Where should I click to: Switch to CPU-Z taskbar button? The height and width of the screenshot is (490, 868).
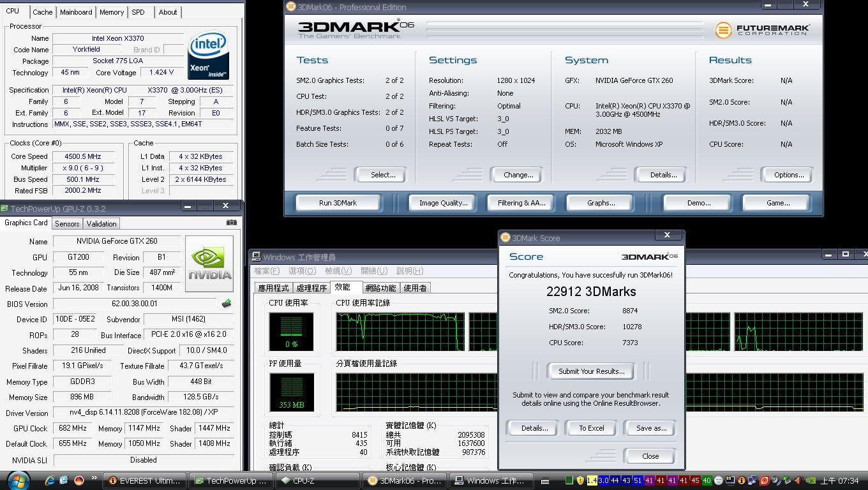(317, 480)
